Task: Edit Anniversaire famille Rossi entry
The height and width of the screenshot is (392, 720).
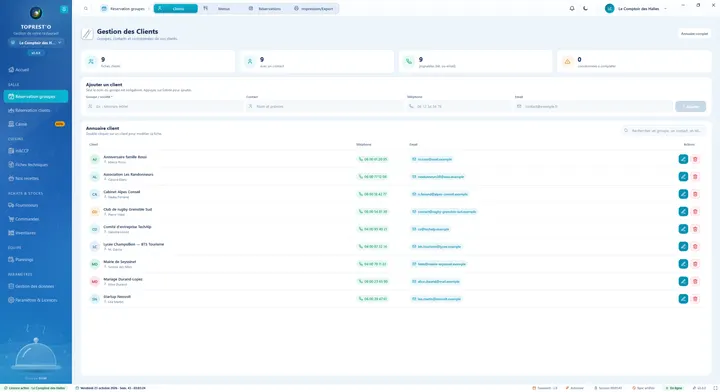Action: [683, 159]
